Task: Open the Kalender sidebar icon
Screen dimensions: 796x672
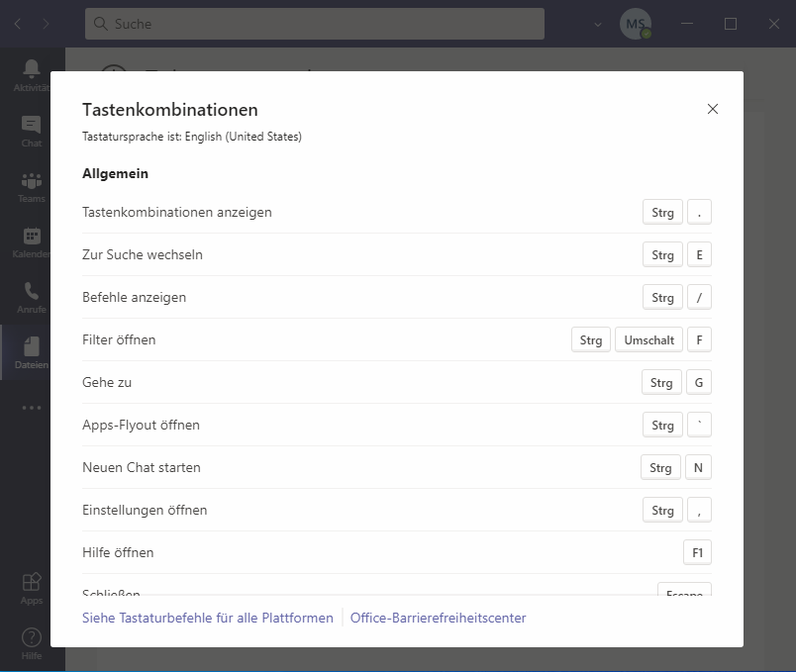Action: [x=32, y=239]
